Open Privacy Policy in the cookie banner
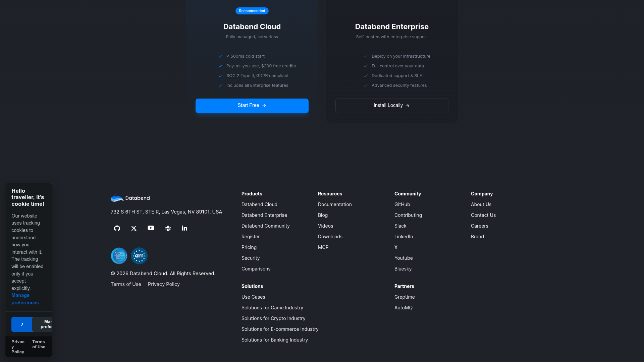This screenshot has width=644, height=362. (x=18, y=347)
